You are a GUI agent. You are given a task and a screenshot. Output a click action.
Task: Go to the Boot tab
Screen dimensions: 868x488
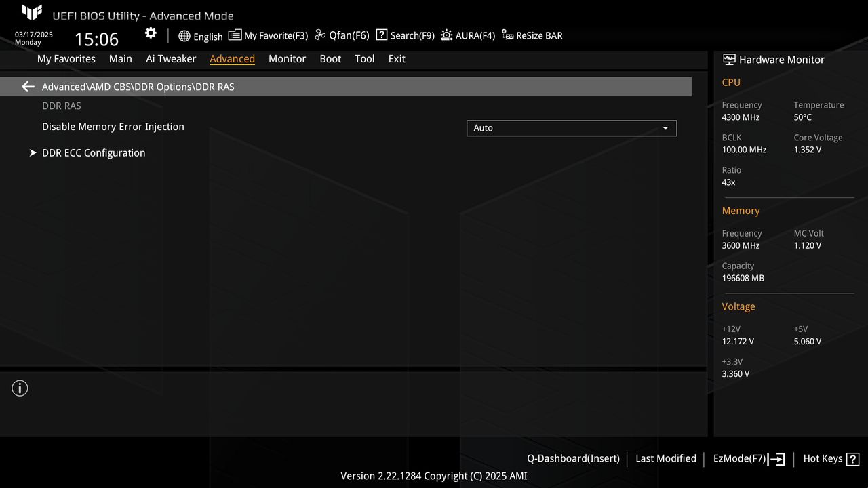tap(330, 59)
